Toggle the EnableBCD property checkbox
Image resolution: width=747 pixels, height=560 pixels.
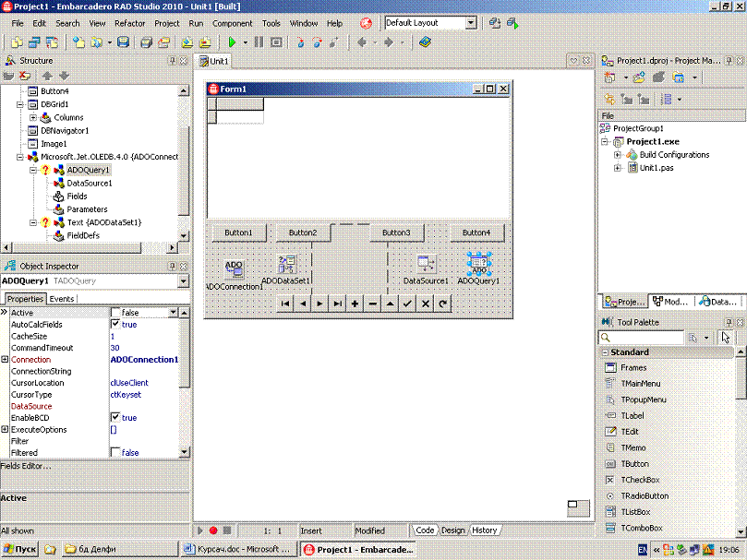115,418
